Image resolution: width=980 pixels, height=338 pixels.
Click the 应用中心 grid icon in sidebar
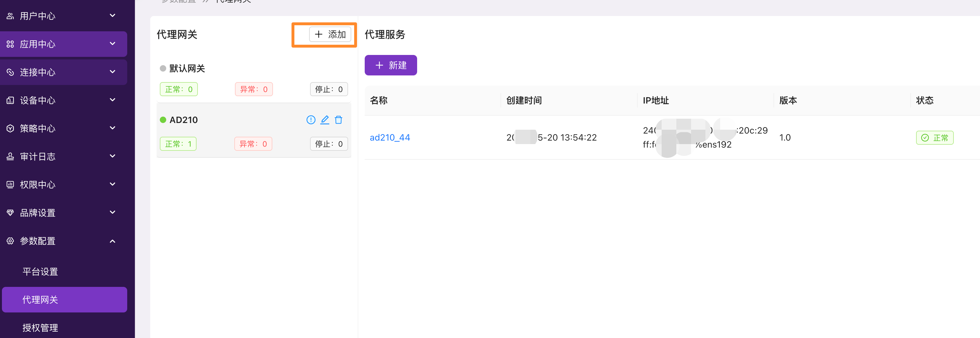[x=10, y=44]
